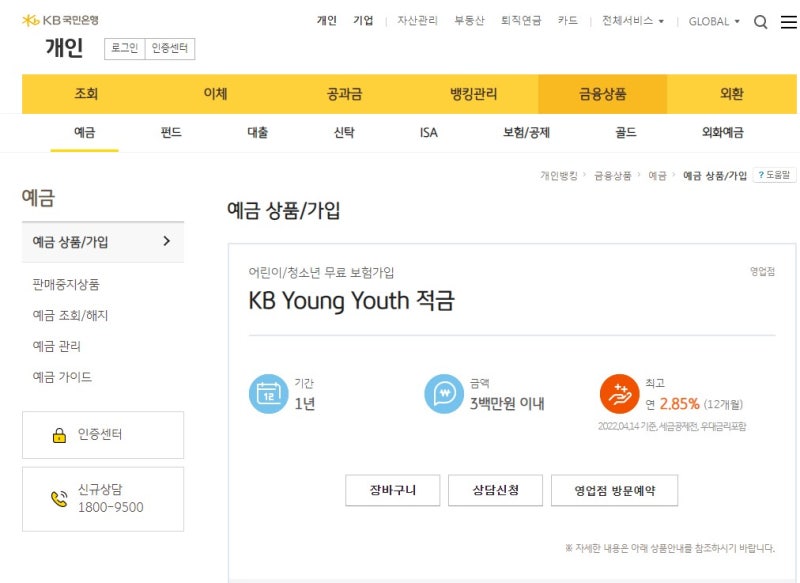The width and height of the screenshot is (800, 583).
Task: Open the 공과금 main menu
Action: [x=344, y=94]
